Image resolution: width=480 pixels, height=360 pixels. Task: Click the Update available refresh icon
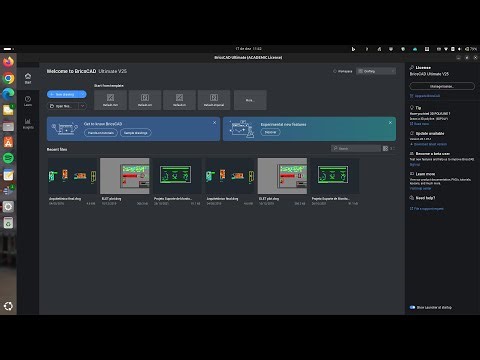click(x=412, y=133)
